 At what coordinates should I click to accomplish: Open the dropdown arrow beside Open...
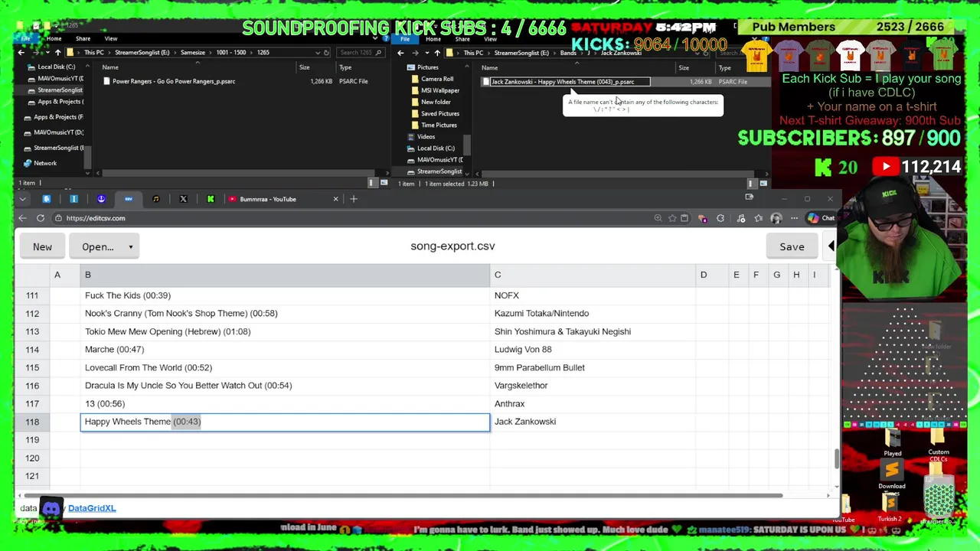[131, 246]
